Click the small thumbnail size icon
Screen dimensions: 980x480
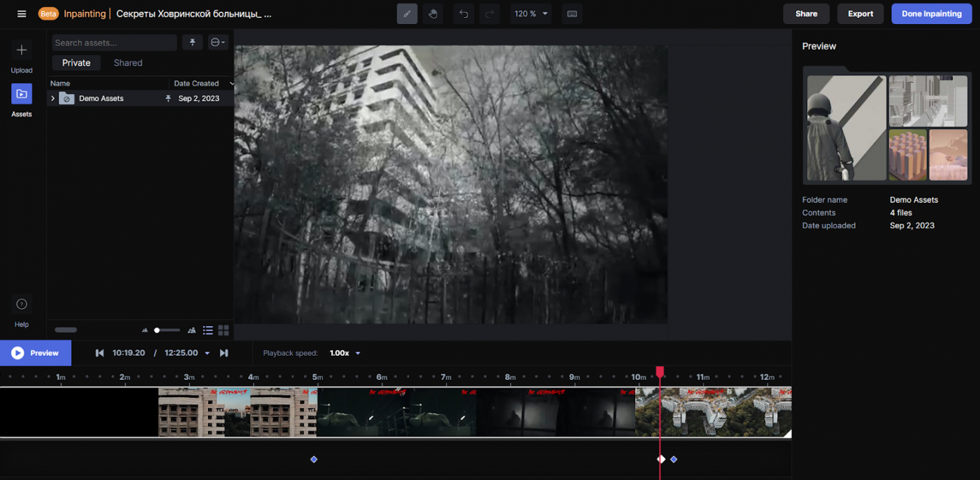pos(145,331)
